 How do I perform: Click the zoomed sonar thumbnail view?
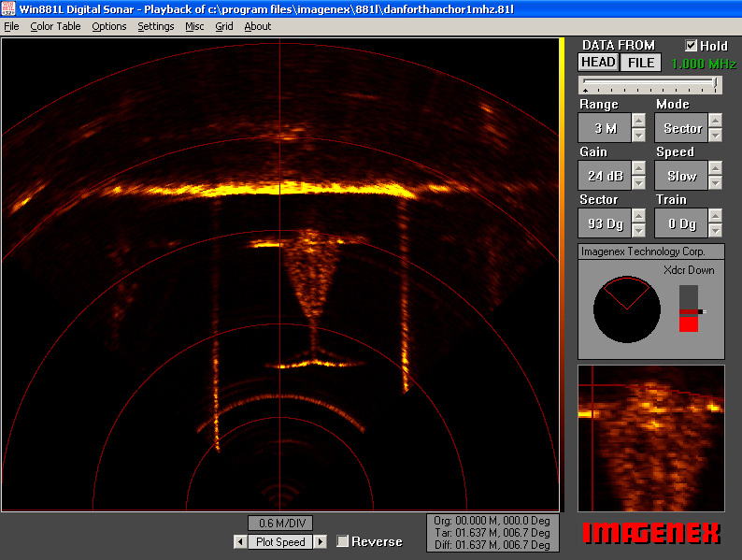pyautogui.click(x=651, y=438)
